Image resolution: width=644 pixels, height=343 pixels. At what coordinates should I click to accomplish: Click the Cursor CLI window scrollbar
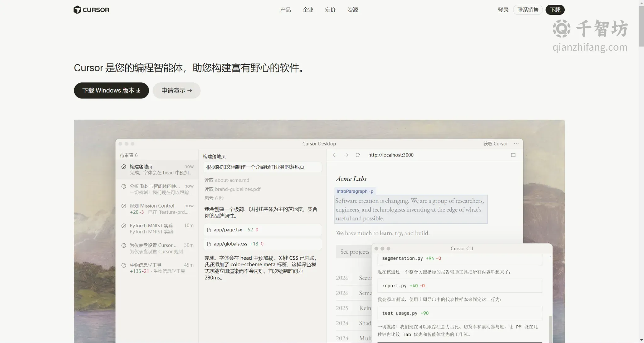point(550,329)
